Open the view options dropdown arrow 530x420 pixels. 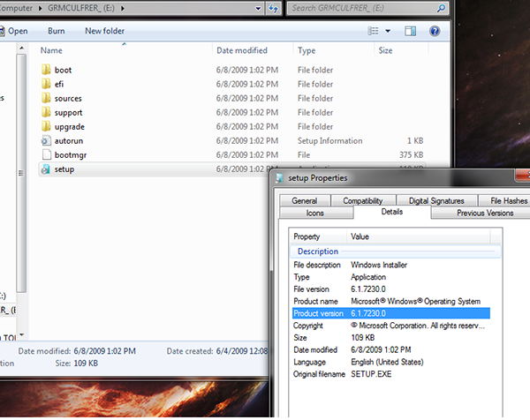(388, 31)
